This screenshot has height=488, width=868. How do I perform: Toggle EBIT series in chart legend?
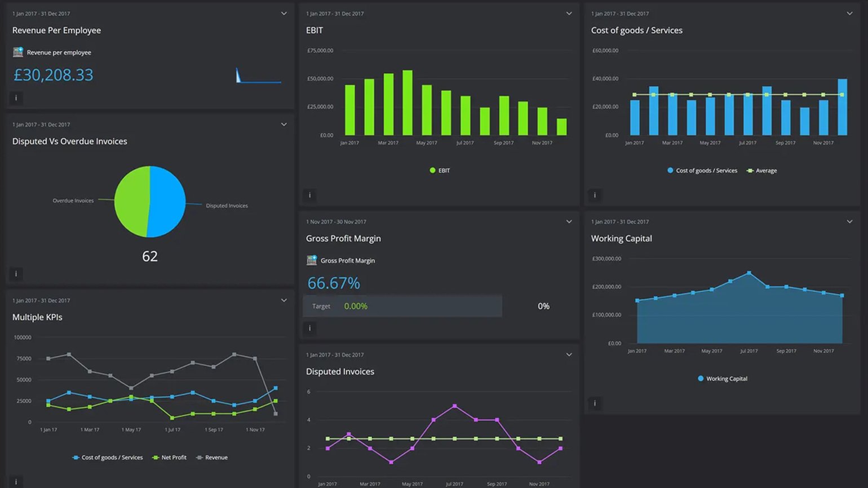pyautogui.click(x=440, y=171)
